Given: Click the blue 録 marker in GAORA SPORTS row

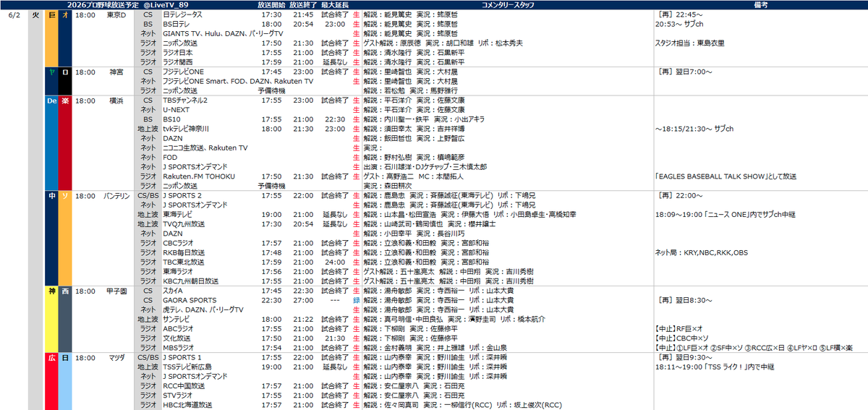Looking at the screenshot, I should pyautogui.click(x=356, y=300).
